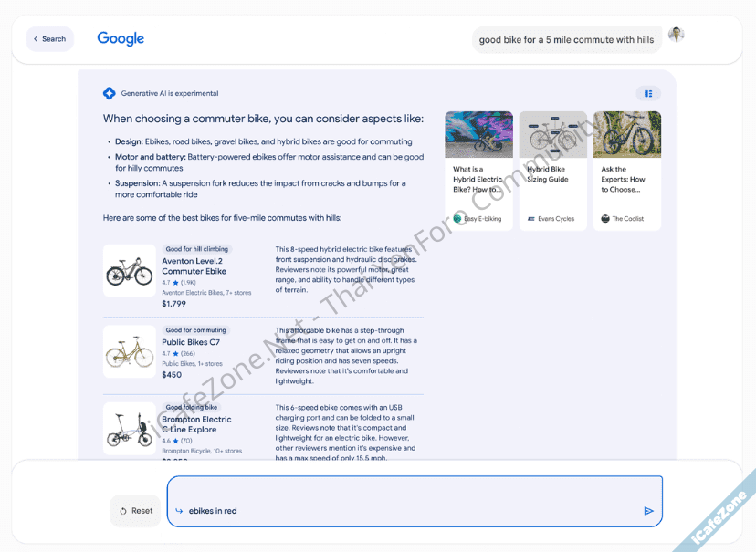Toggle the AI result layout view icon

tap(648, 93)
